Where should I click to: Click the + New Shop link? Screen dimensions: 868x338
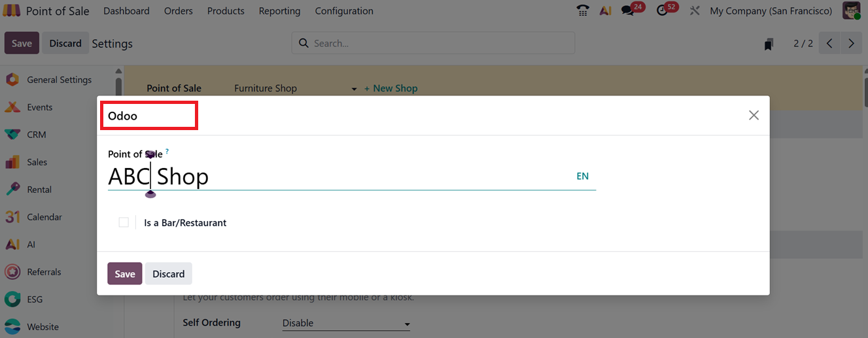(x=391, y=88)
